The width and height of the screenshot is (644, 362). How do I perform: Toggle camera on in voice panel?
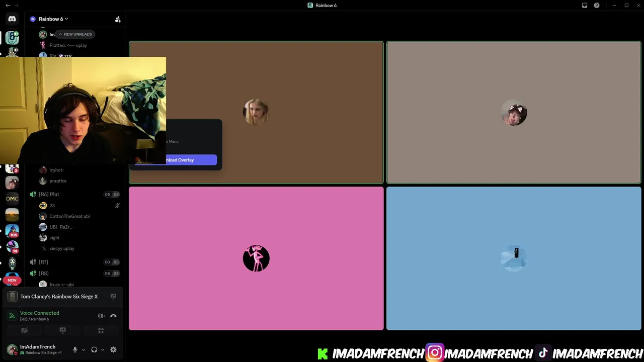(24, 330)
